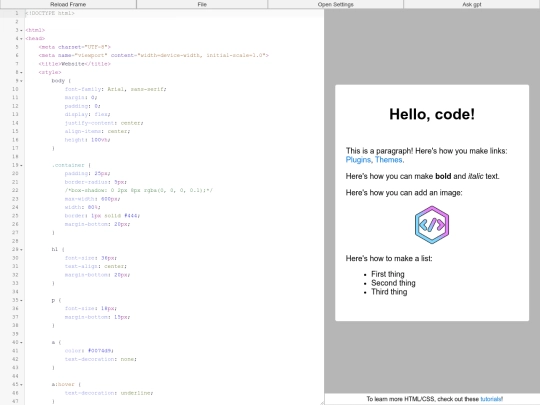Click the justify-content: center declaration
Image resolution: width=540 pixels, height=405 pixels.
pyautogui.click(x=104, y=123)
